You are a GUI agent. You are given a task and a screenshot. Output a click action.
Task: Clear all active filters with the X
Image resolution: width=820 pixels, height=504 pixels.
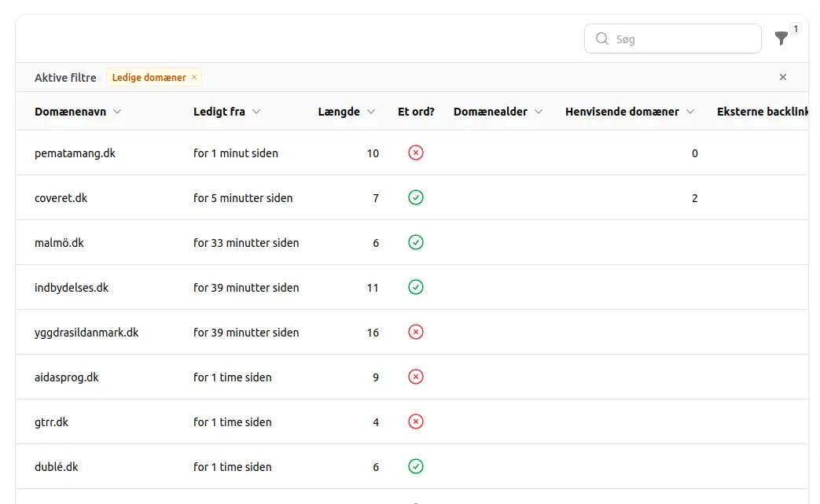pyautogui.click(x=783, y=77)
